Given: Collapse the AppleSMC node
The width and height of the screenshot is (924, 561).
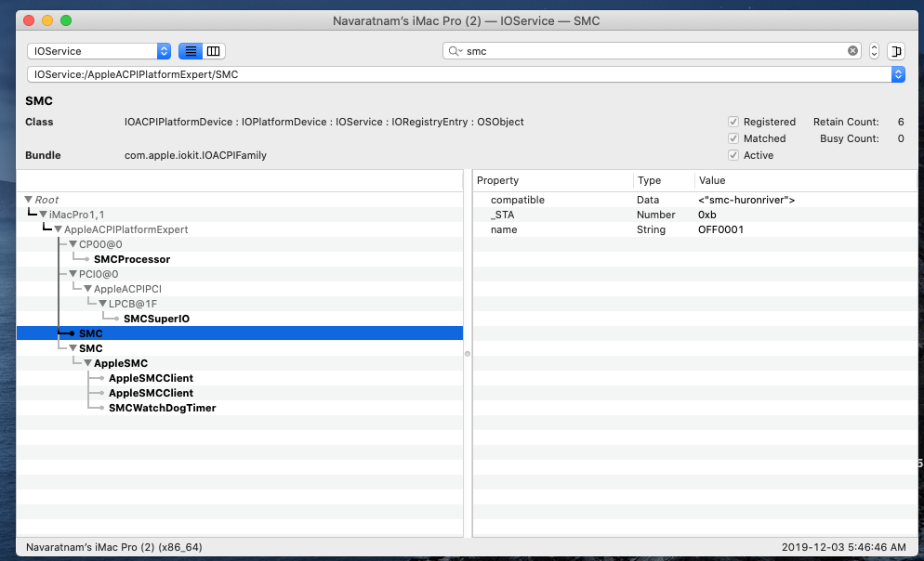Looking at the screenshot, I should (87, 363).
